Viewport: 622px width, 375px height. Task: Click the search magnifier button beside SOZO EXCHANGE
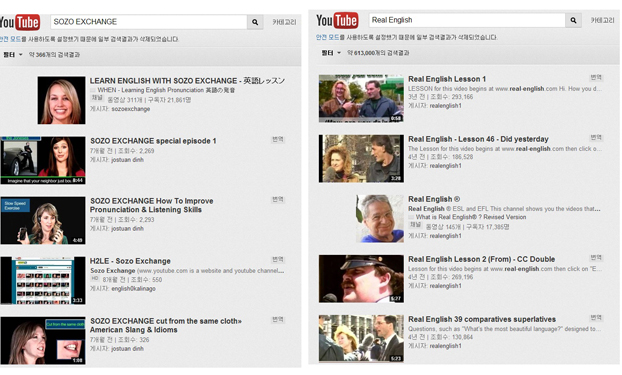coord(255,22)
